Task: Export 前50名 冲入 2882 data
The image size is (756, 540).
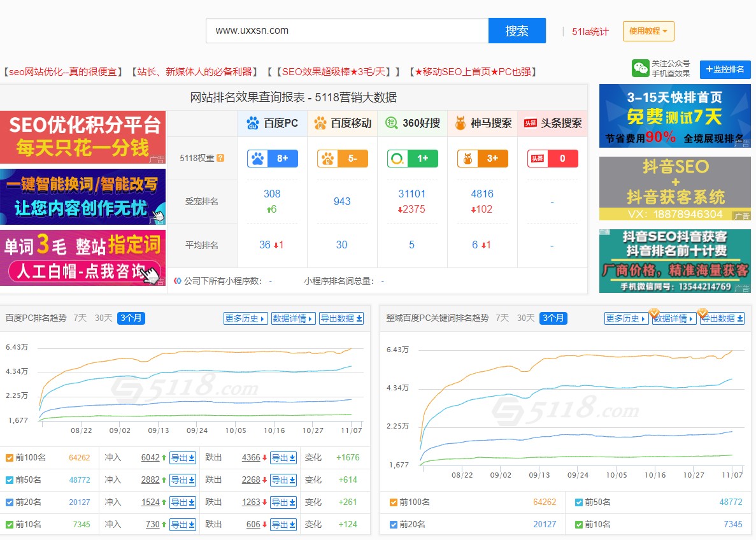Action: pos(183,480)
